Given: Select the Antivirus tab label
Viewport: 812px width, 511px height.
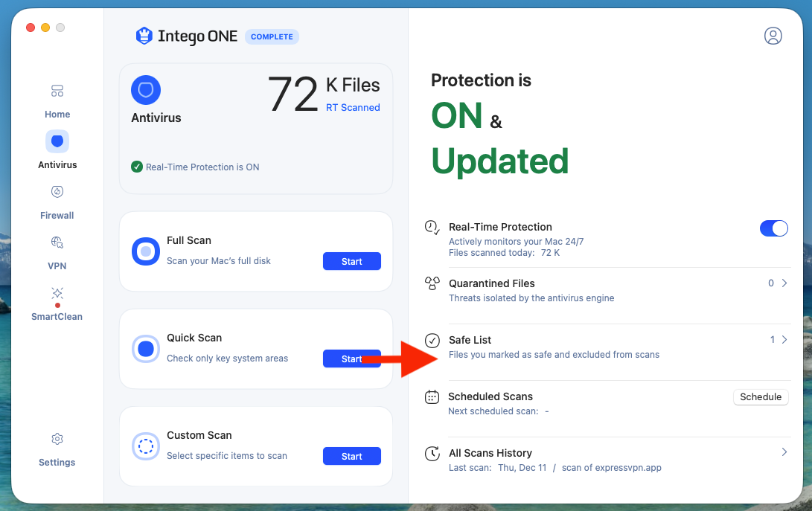Looking at the screenshot, I should coord(57,164).
